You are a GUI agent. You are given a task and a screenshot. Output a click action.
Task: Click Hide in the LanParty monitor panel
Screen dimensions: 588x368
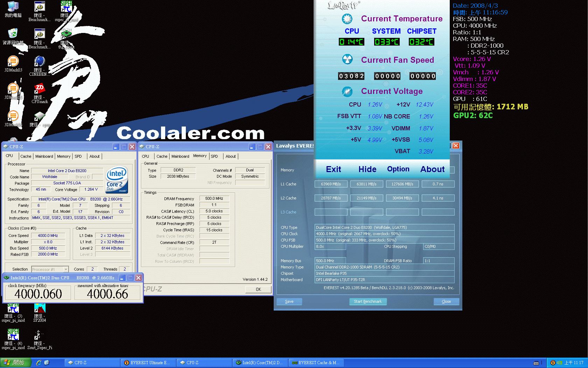367,169
